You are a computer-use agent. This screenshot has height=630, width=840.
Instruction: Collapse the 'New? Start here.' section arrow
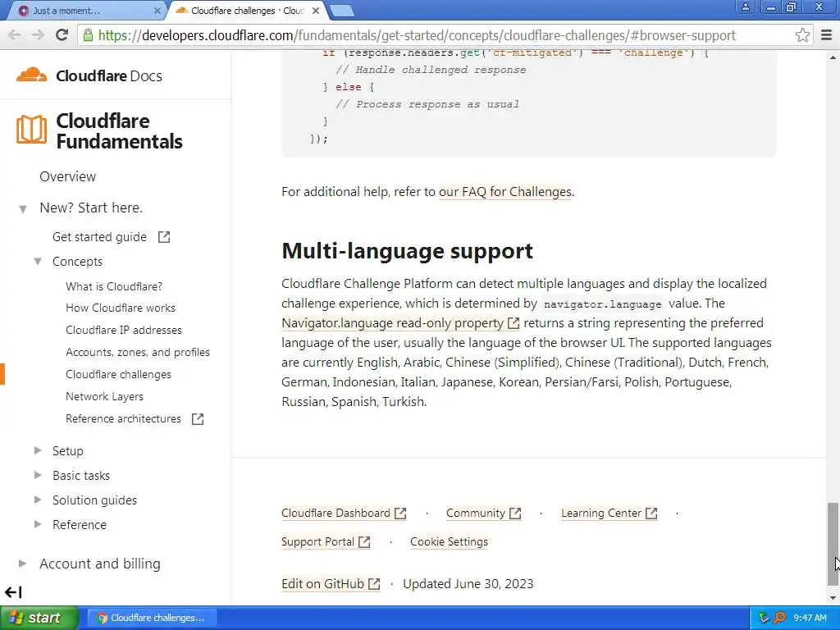coord(22,209)
